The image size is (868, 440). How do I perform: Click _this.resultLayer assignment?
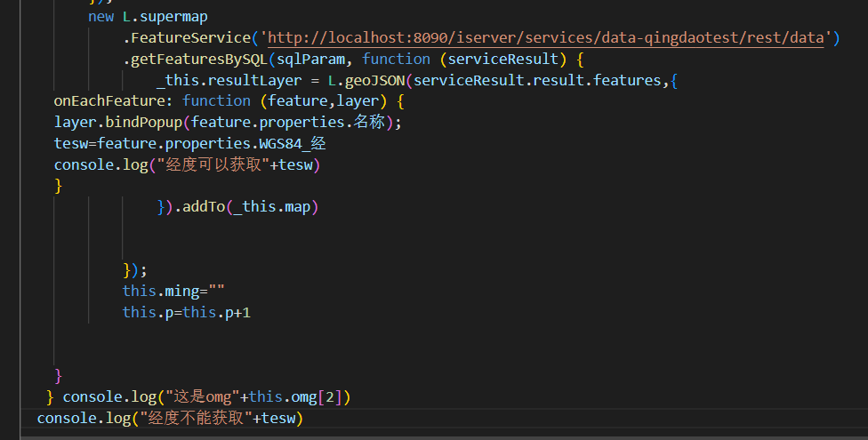pyautogui.click(x=229, y=80)
